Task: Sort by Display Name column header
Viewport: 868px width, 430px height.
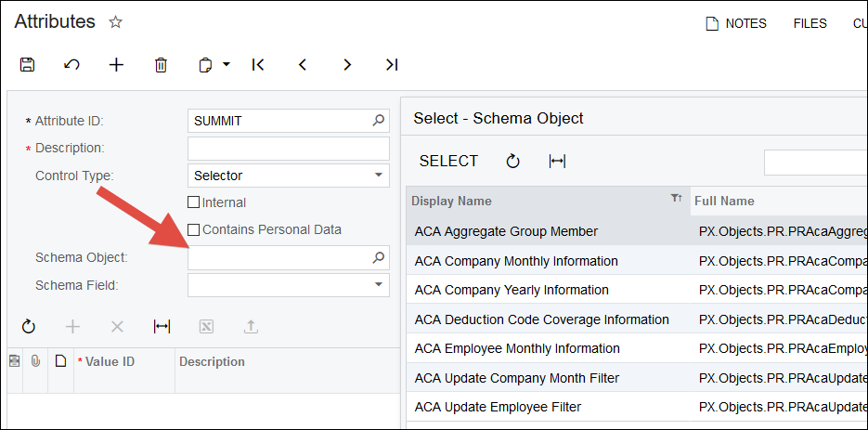Action: (452, 201)
